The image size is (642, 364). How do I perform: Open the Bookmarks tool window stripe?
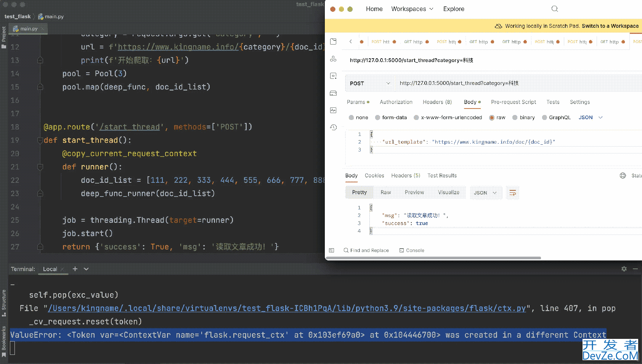point(4,342)
